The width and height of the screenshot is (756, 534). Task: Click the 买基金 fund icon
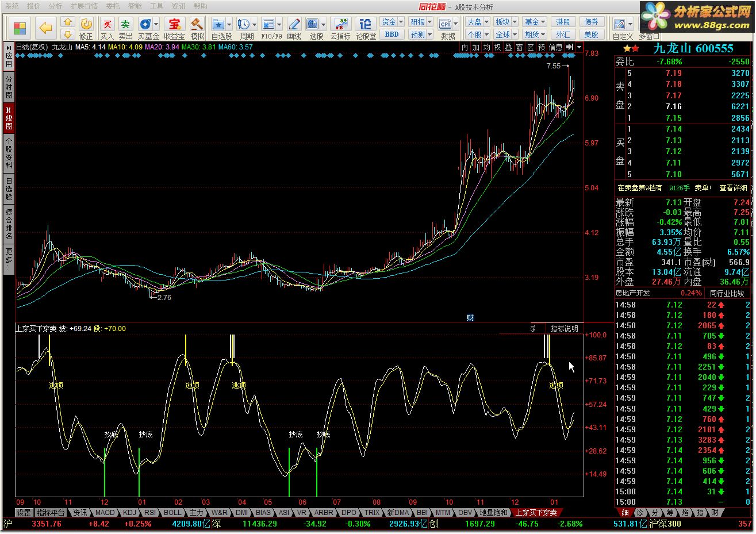(x=144, y=24)
